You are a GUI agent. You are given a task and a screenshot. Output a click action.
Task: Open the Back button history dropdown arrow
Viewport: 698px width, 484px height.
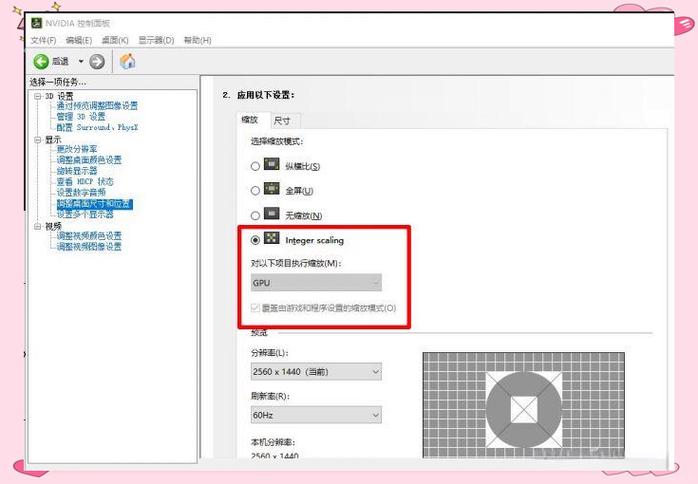[x=81, y=61]
